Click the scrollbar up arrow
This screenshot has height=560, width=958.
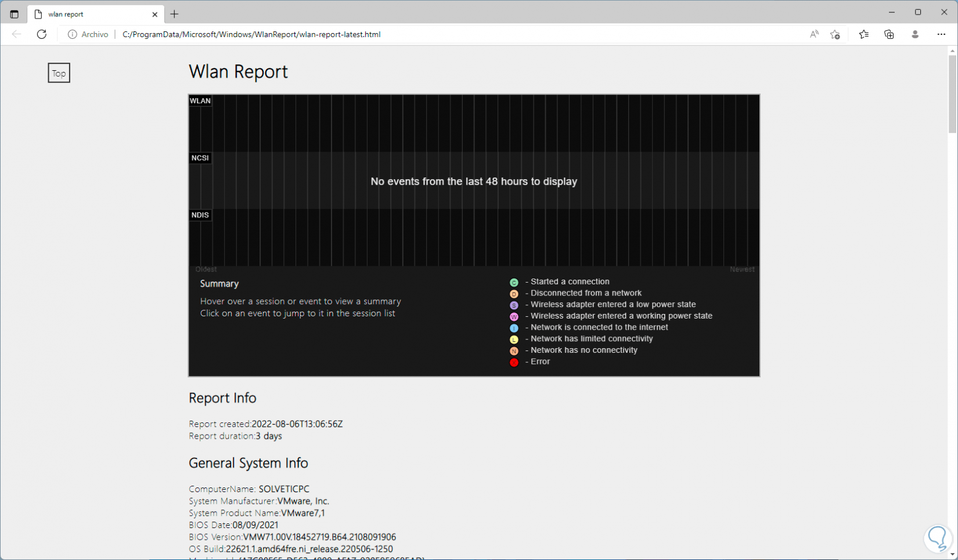952,51
